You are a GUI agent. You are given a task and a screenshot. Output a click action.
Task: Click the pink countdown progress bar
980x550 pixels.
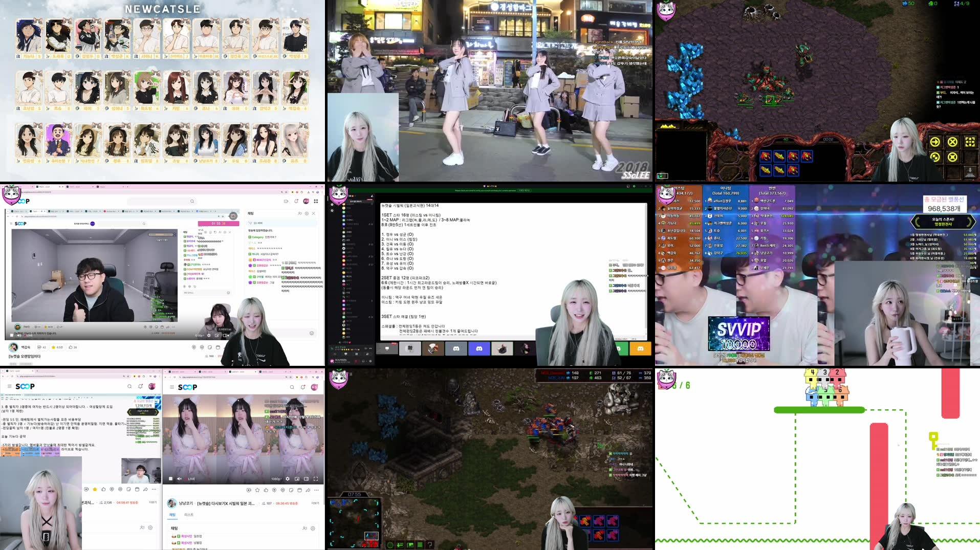click(219, 223)
